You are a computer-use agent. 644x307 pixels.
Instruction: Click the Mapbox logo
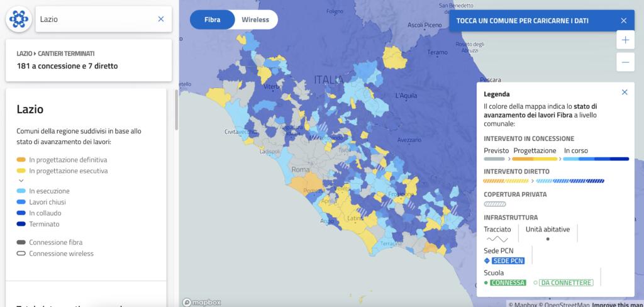point(202,302)
